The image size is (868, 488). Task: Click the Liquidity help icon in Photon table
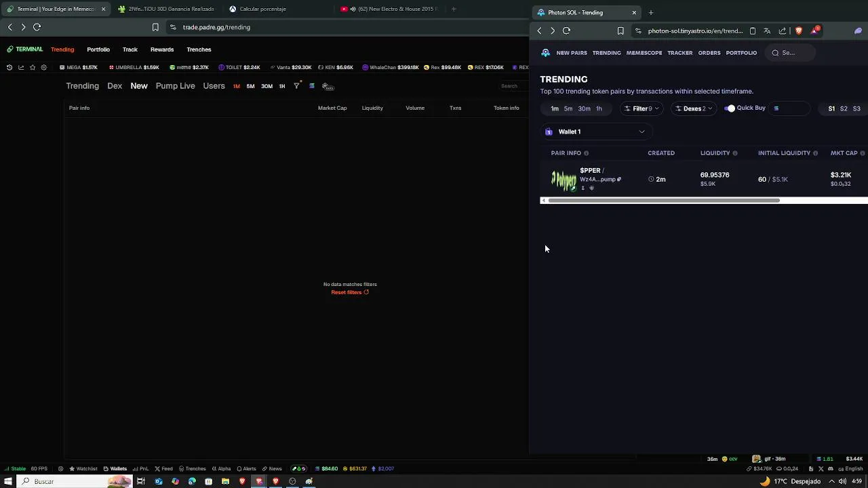pos(734,153)
